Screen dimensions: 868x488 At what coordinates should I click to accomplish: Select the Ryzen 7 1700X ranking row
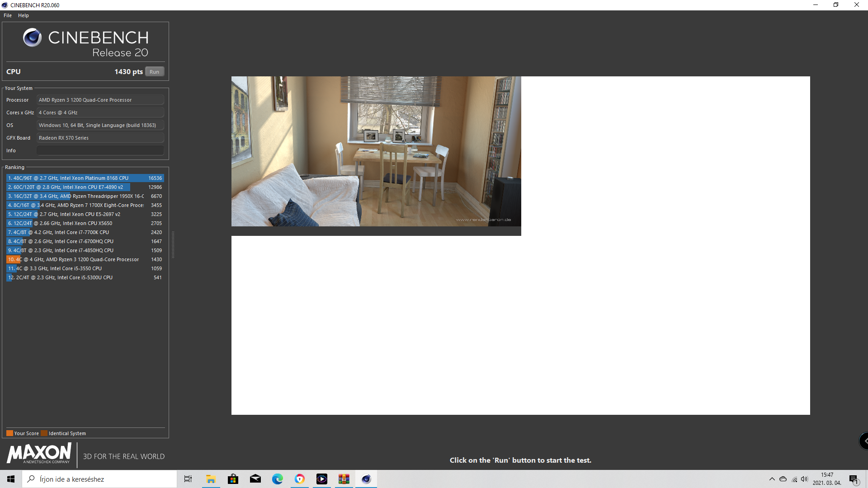(x=85, y=205)
